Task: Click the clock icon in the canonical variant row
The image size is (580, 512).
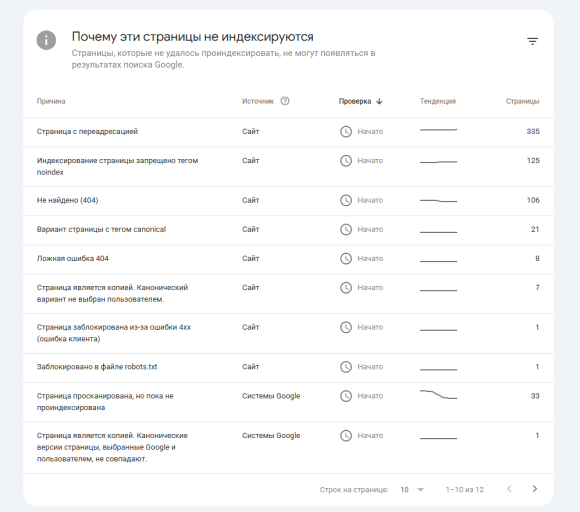Action: point(346,229)
